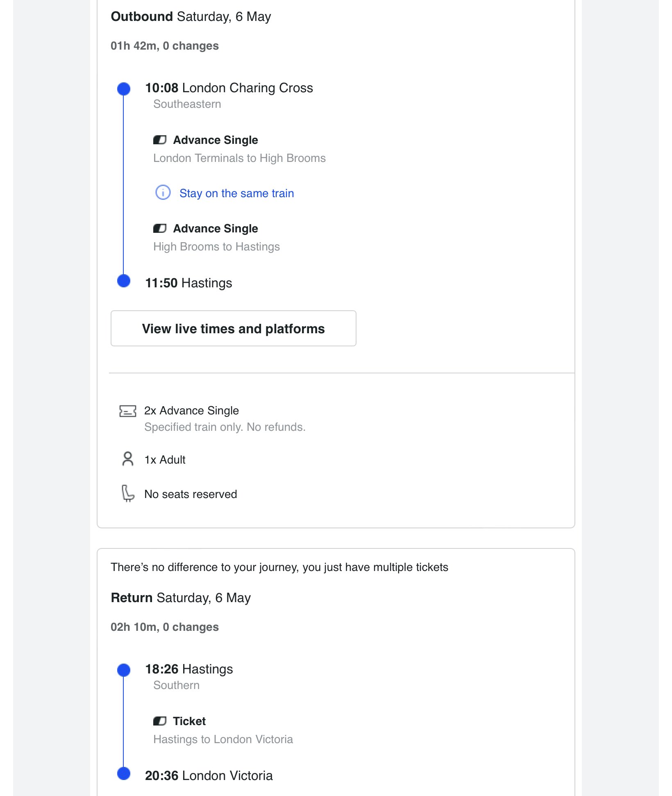Click the Southern operator label
This screenshot has width=672, height=796.
pyautogui.click(x=176, y=685)
